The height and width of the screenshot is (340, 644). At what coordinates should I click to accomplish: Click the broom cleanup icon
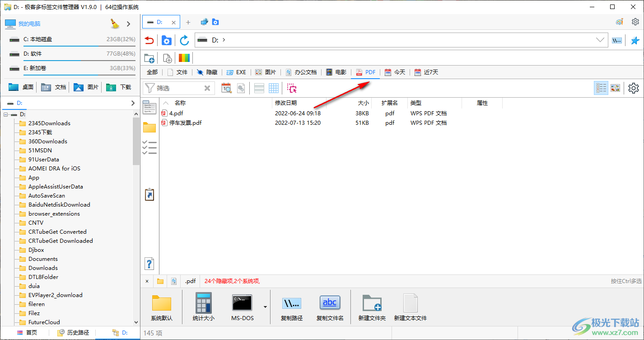click(115, 24)
